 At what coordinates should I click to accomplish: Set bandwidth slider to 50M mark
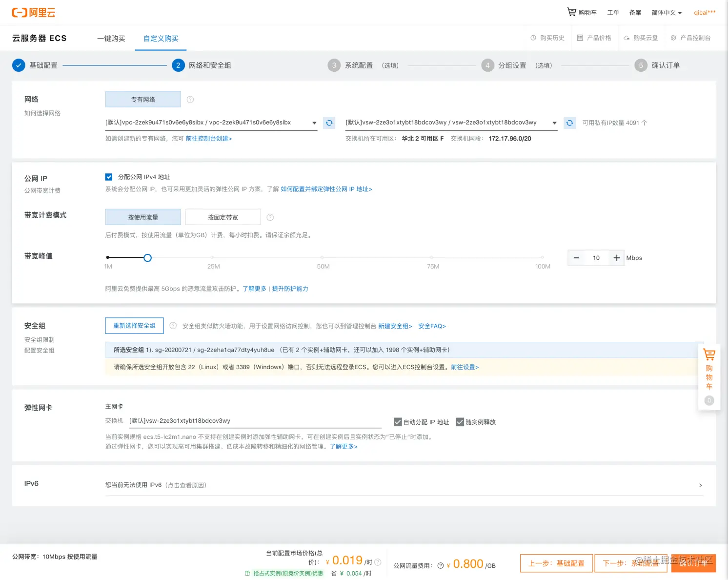tap(322, 257)
